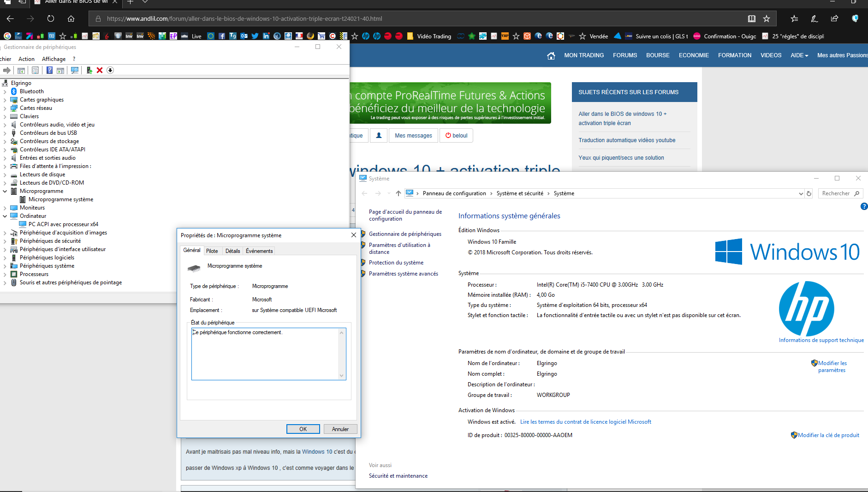
Task: Reload the page in the browser
Action: point(51,19)
